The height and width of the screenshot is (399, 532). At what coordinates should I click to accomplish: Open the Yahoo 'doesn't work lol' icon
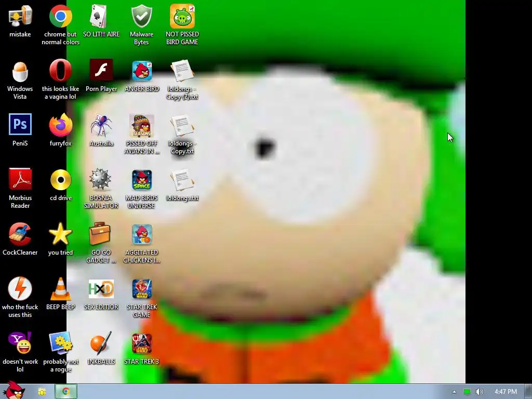(20, 343)
